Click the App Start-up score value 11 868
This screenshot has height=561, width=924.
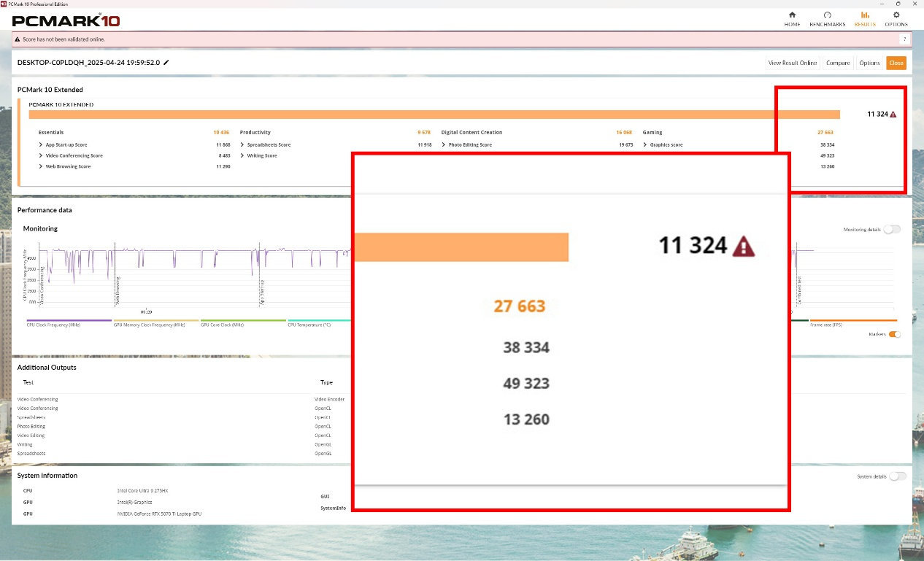pos(223,145)
